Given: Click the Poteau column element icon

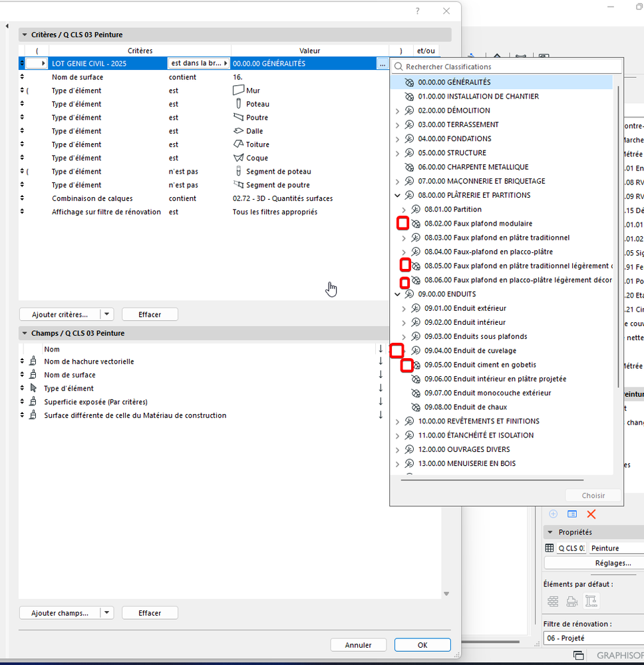Looking at the screenshot, I should point(238,103).
